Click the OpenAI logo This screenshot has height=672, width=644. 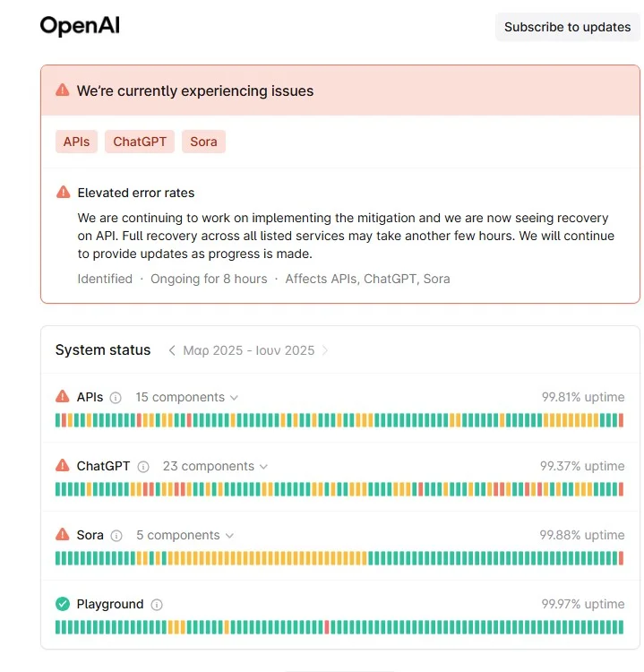(x=80, y=26)
